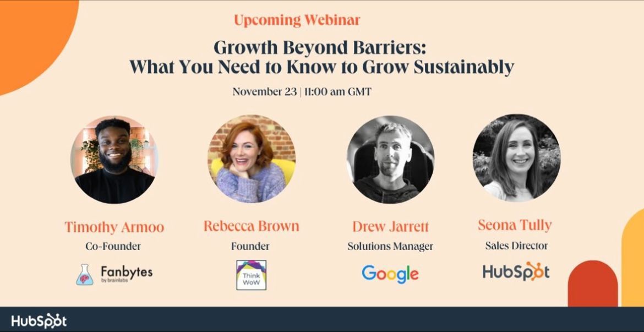
Task: Select Seona Tully's profile photo
Action: click(517, 158)
